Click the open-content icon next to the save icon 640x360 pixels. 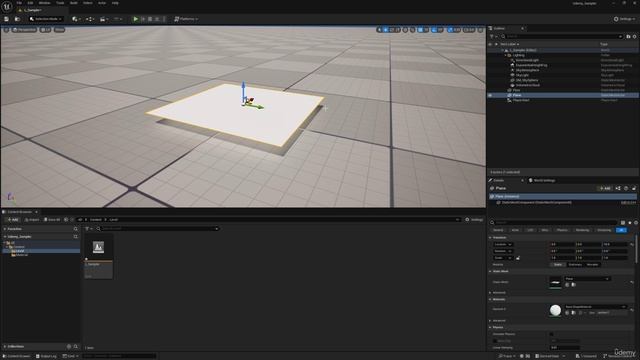pyautogui.click(x=17, y=19)
